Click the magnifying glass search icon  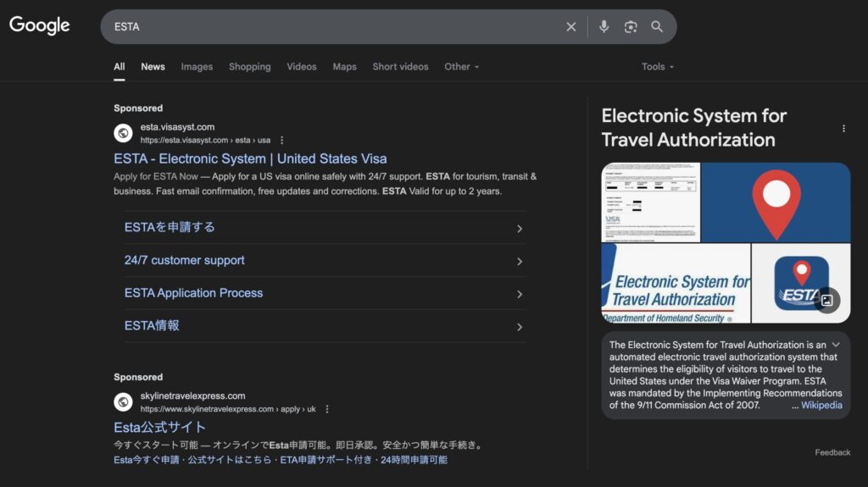[x=657, y=27]
